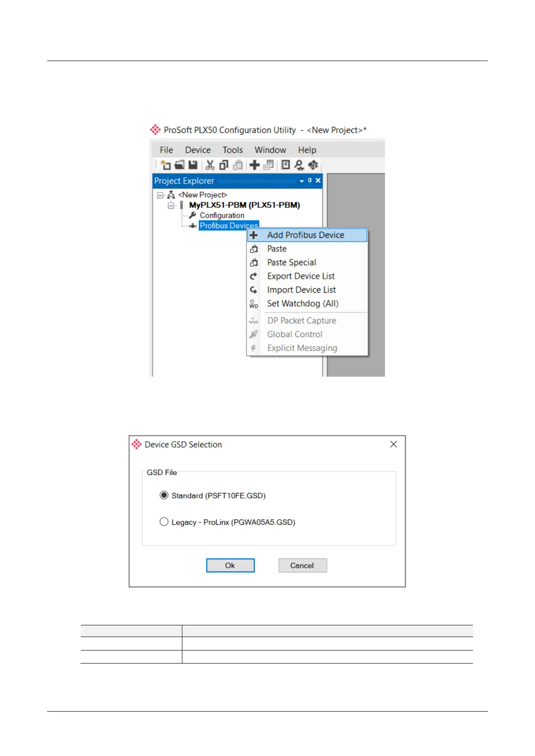This screenshot has width=535, height=756.
Task: Select the Legacy - ProLinx radio button
Action: [x=164, y=522]
